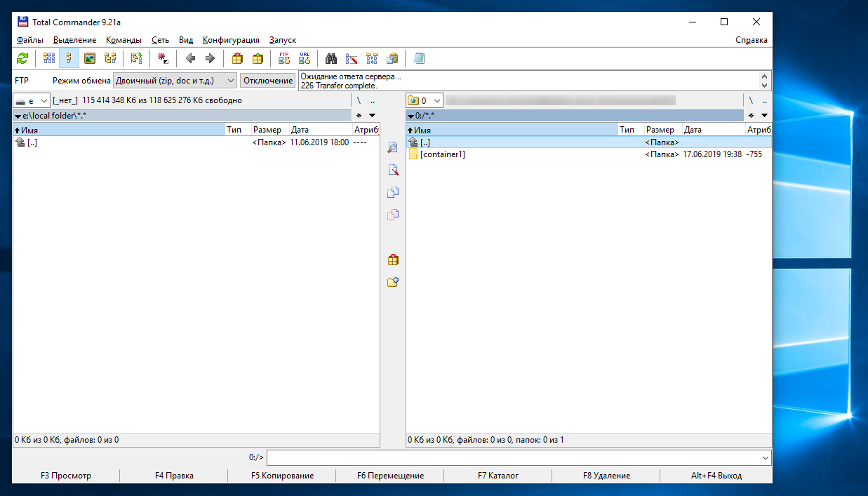The image size is (868, 496).
Task: Click the red star toolbar icon
Action: 163,58
